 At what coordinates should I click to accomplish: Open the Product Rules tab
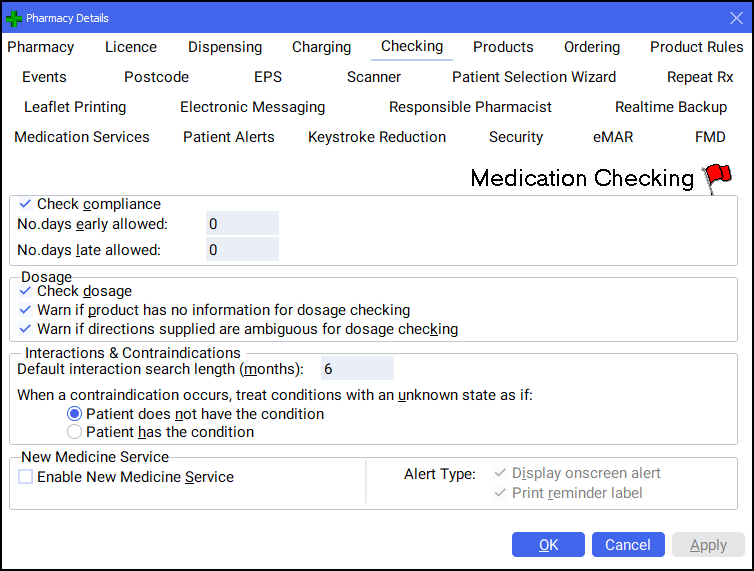(x=696, y=47)
